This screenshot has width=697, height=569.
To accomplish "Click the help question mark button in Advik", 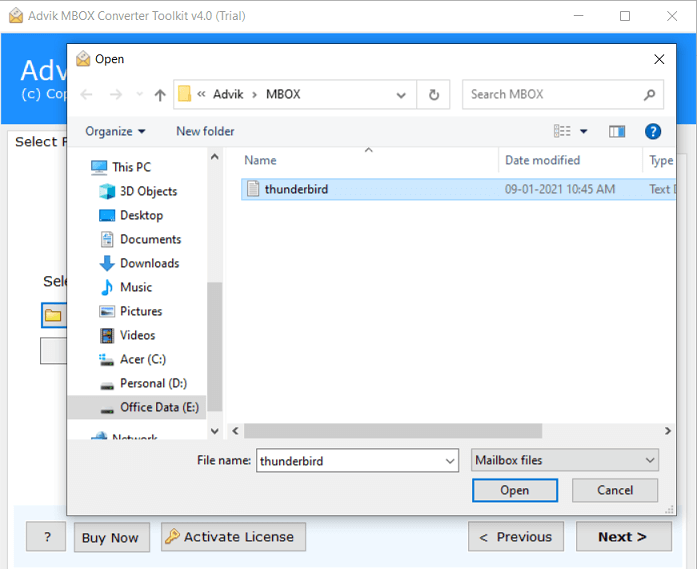I will coord(46,537).
